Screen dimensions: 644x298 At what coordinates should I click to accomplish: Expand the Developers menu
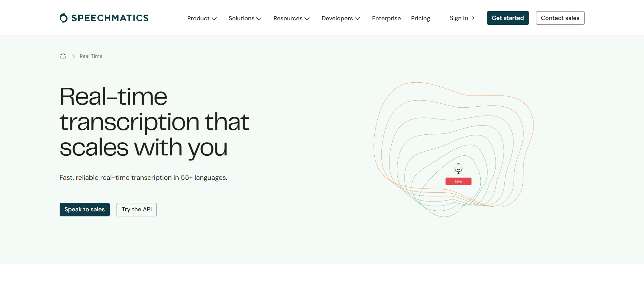(x=341, y=18)
